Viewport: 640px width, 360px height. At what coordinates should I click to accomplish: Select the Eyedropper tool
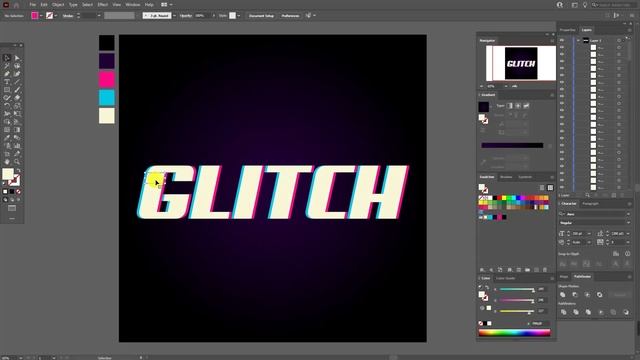click(x=7, y=138)
